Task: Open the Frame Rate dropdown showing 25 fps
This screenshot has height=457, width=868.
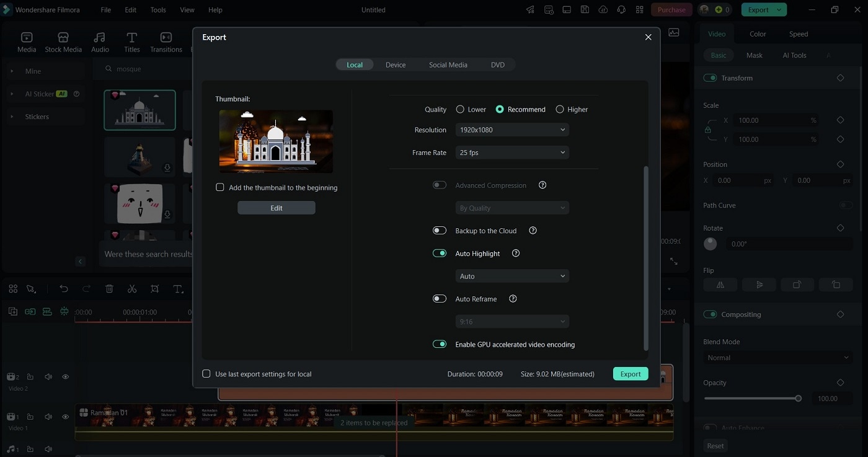Action: pos(512,153)
